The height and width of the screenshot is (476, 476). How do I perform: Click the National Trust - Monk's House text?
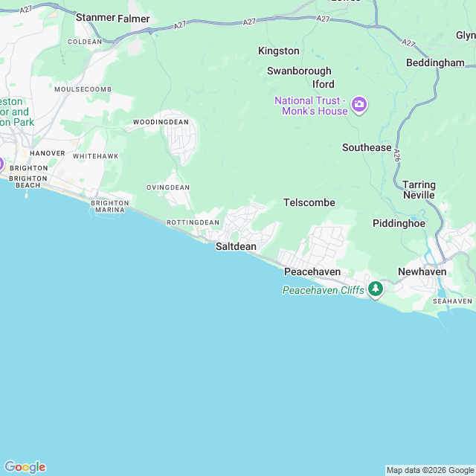click(x=311, y=106)
